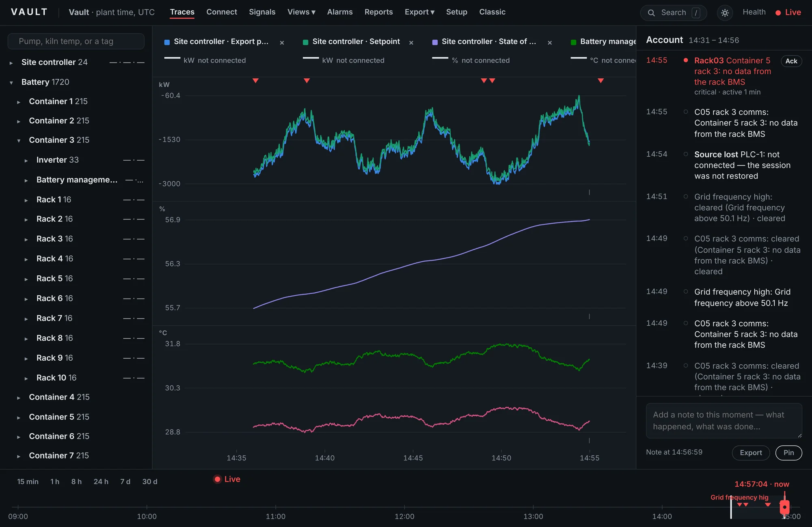This screenshot has height=527, width=812.
Task: Expand the Site controller tree node
Action: tap(11, 63)
